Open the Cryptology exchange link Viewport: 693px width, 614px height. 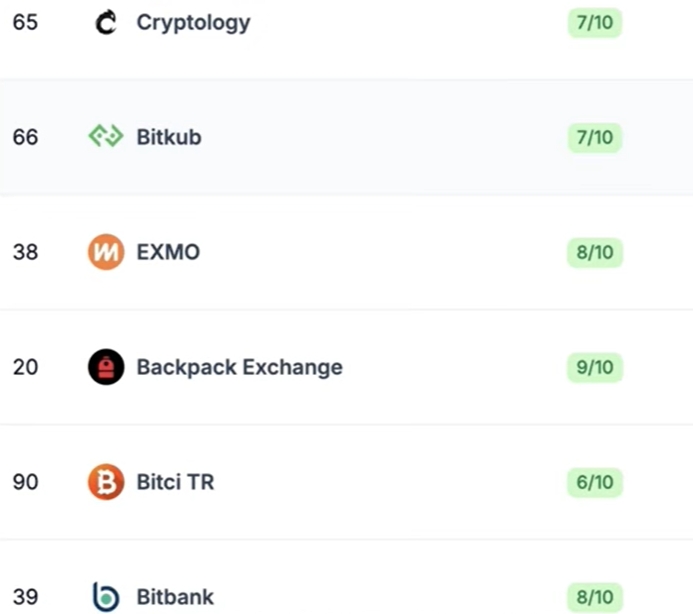(x=194, y=23)
